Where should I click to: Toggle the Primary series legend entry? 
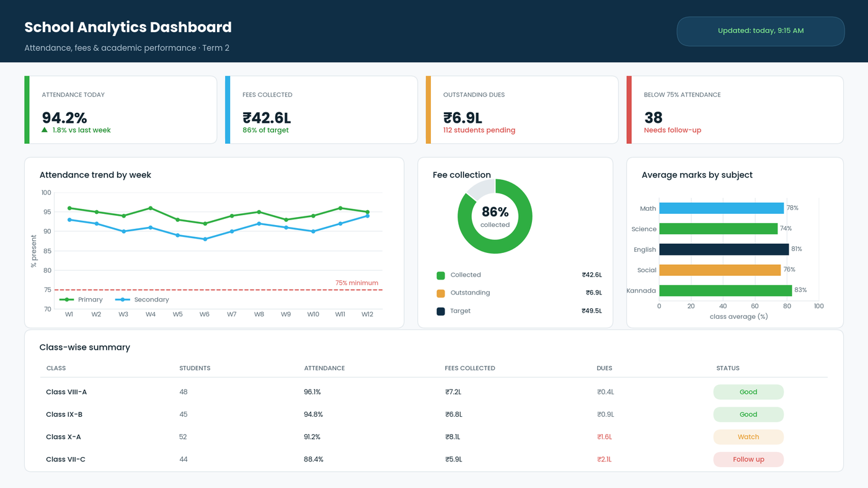[x=81, y=299]
